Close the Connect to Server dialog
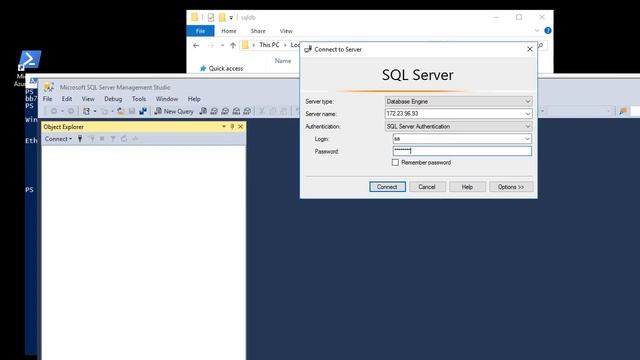 pyautogui.click(x=530, y=49)
